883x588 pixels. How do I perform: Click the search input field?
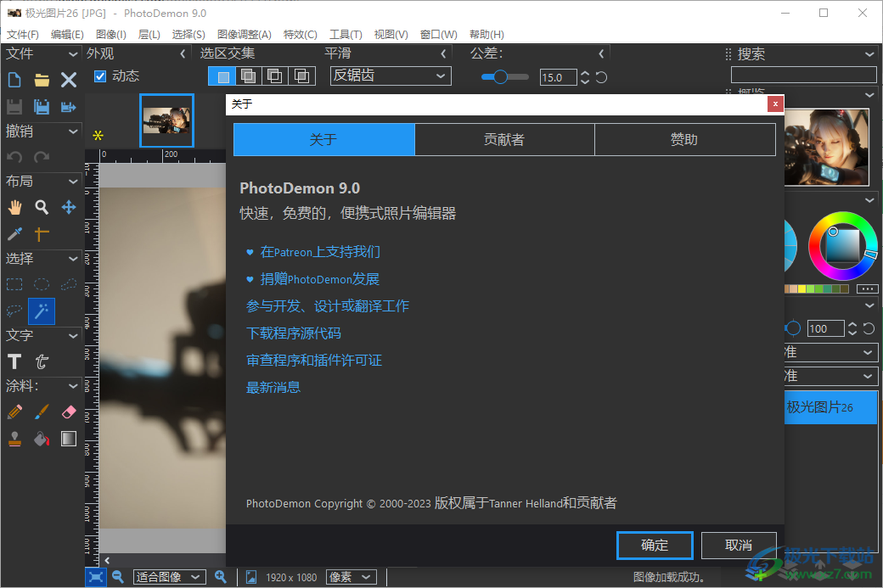[x=803, y=75]
